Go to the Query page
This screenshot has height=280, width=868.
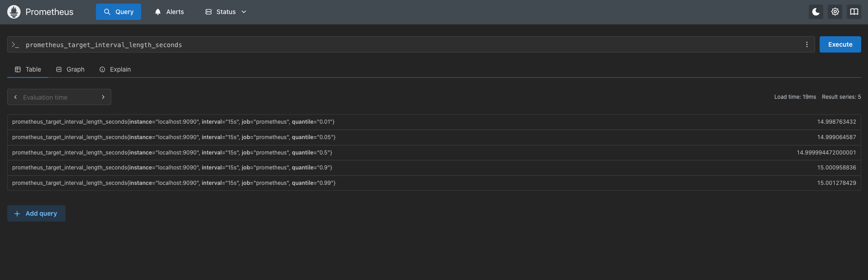click(119, 12)
